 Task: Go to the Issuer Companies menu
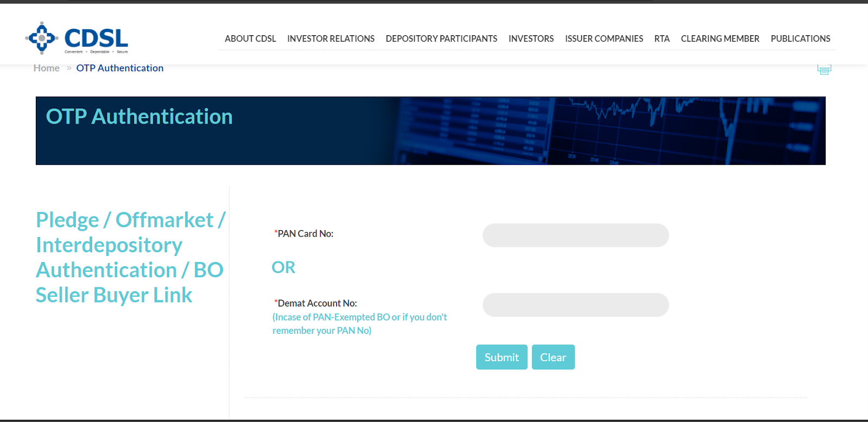604,39
